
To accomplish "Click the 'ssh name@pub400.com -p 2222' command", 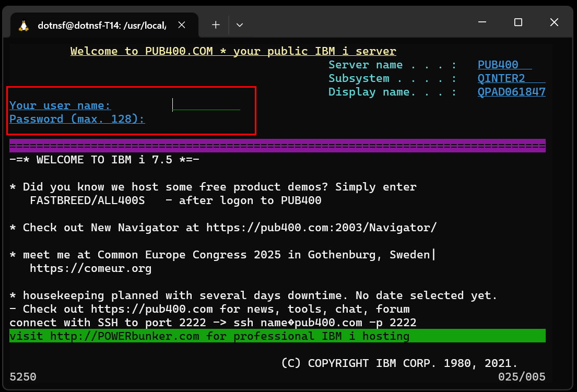I will coord(325,323).
